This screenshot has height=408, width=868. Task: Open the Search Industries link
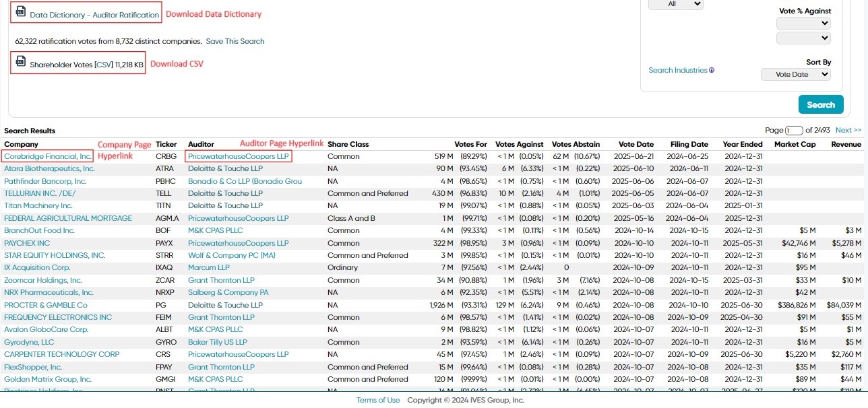(x=678, y=70)
